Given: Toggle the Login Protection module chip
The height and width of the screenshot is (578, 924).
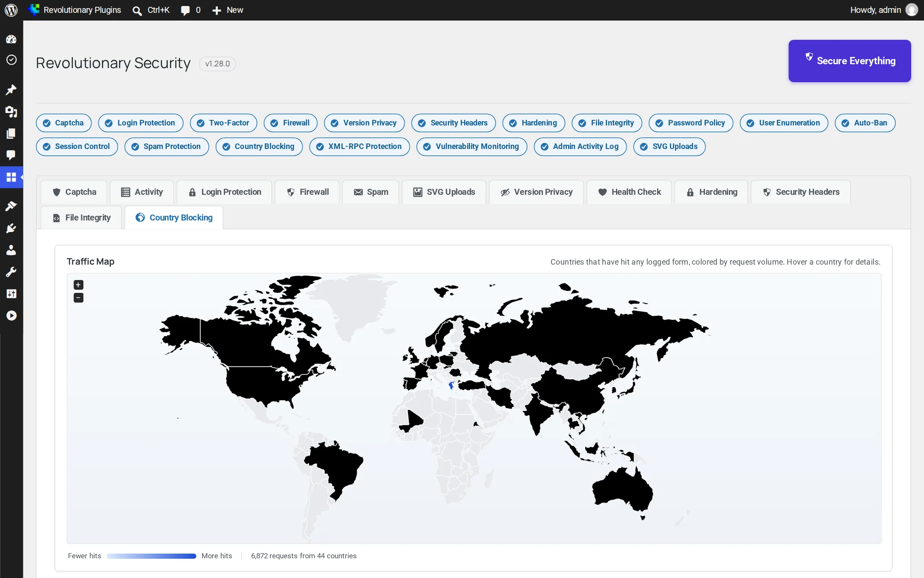Looking at the screenshot, I should pyautogui.click(x=141, y=123).
